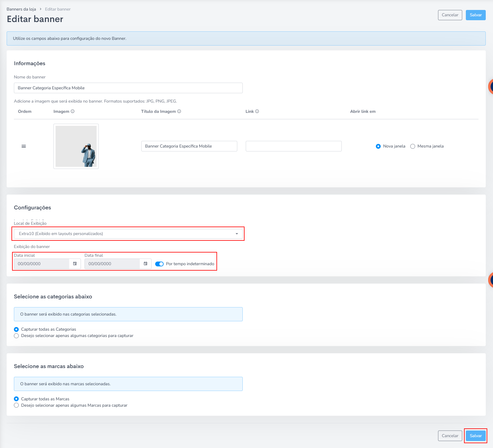
Task: Click the empty Link input field
Action: pos(293,146)
